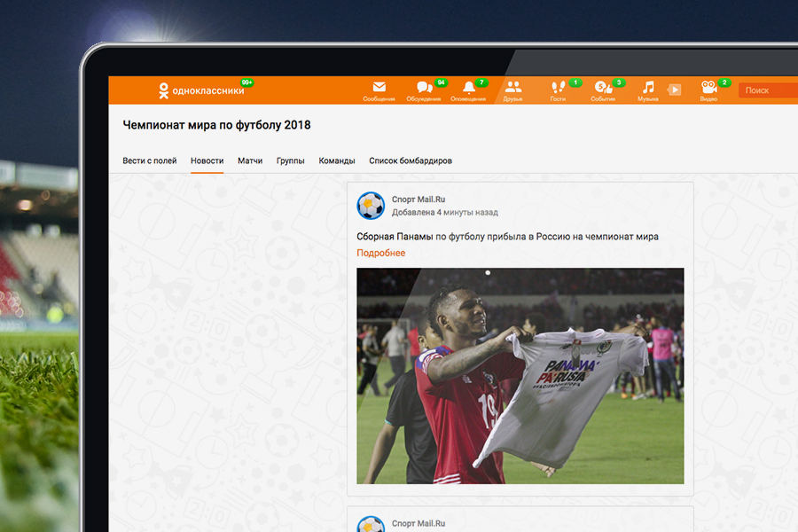The width and height of the screenshot is (798, 532).
Task: Open События events icon
Action: [602, 88]
